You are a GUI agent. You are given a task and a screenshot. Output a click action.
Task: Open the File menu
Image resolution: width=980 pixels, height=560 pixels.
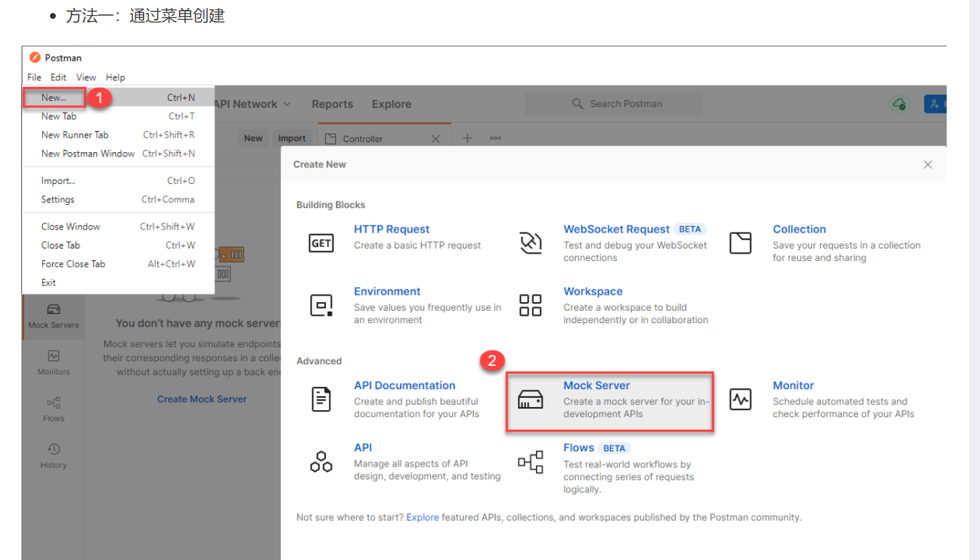click(34, 78)
